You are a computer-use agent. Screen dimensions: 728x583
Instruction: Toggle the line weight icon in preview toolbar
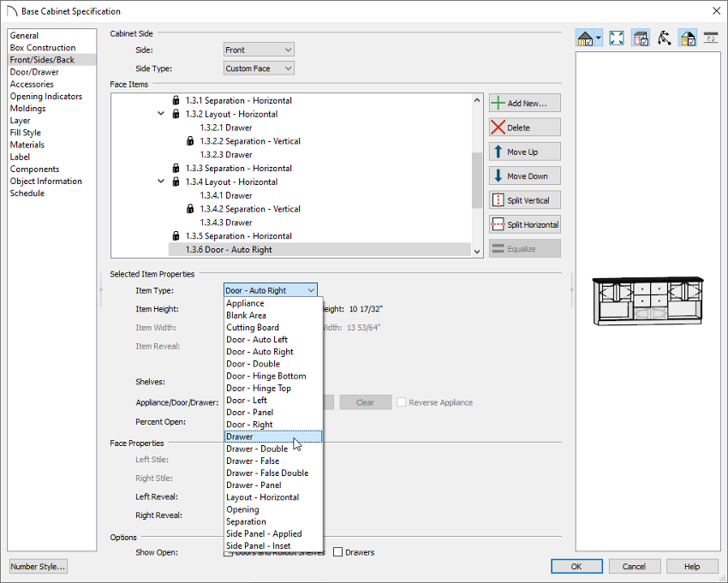coord(711,38)
